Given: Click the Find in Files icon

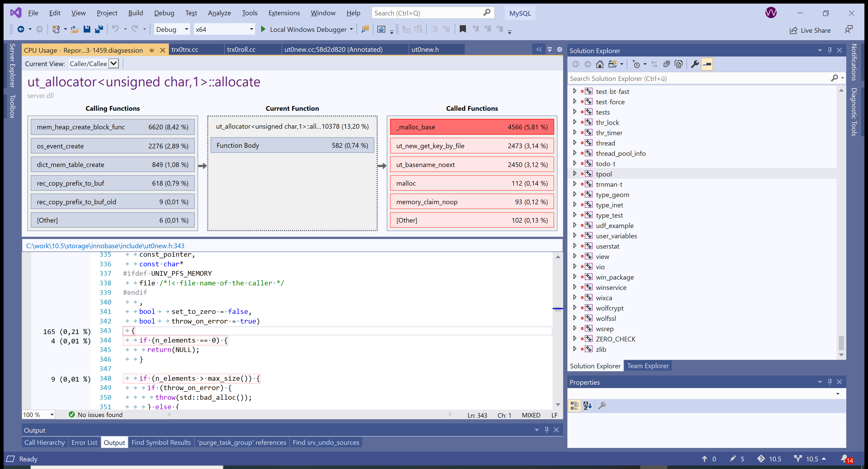Looking at the screenshot, I should click(365, 29).
